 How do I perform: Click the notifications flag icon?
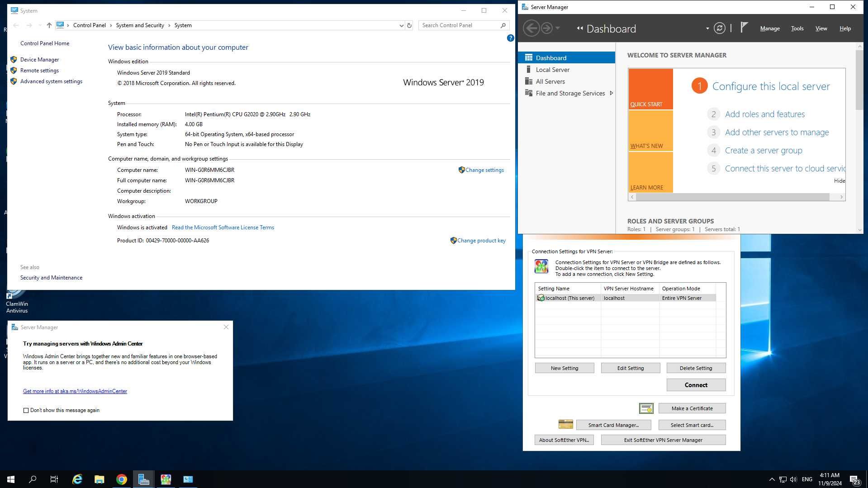click(744, 28)
